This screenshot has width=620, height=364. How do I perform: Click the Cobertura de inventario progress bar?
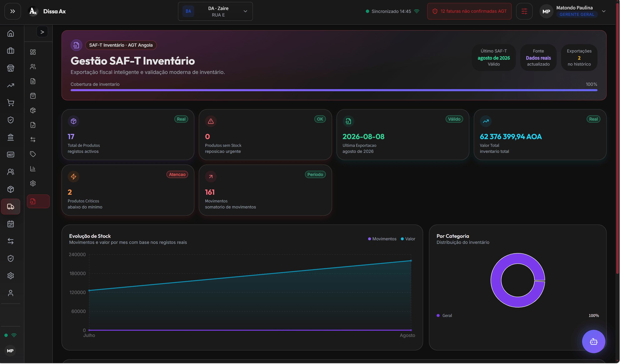point(334,90)
